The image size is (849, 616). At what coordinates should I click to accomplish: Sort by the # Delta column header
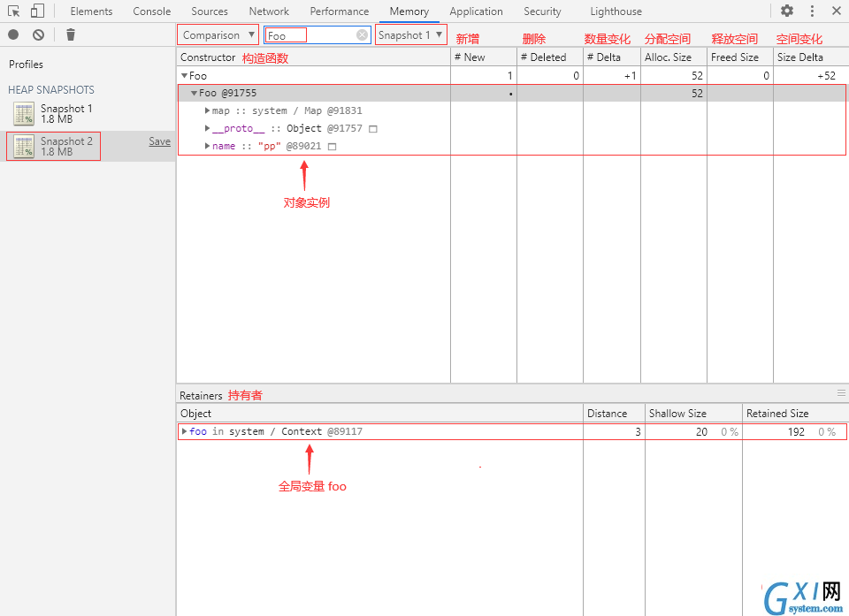point(612,57)
